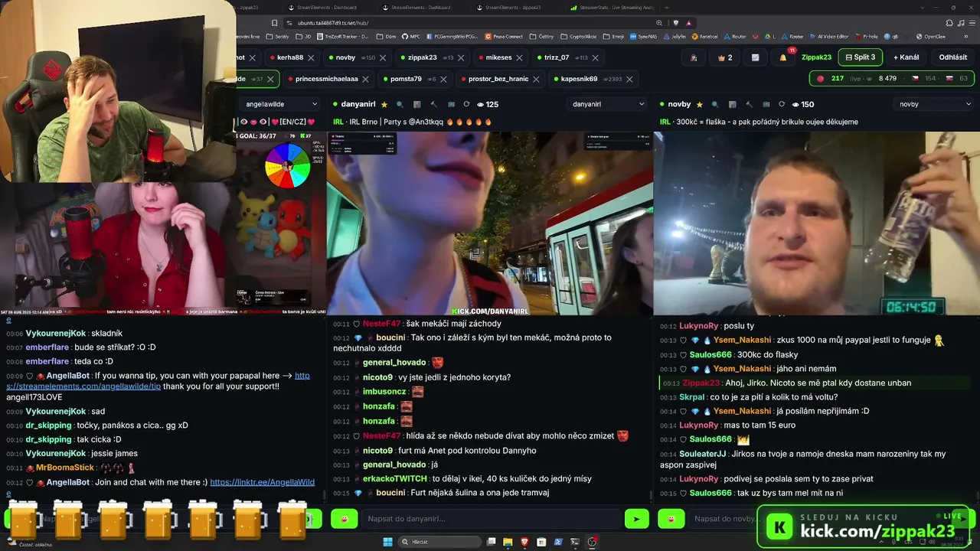Select the kerha88 channel chip
Image resolution: width=980 pixels, height=551 pixels.
coord(290,57)
